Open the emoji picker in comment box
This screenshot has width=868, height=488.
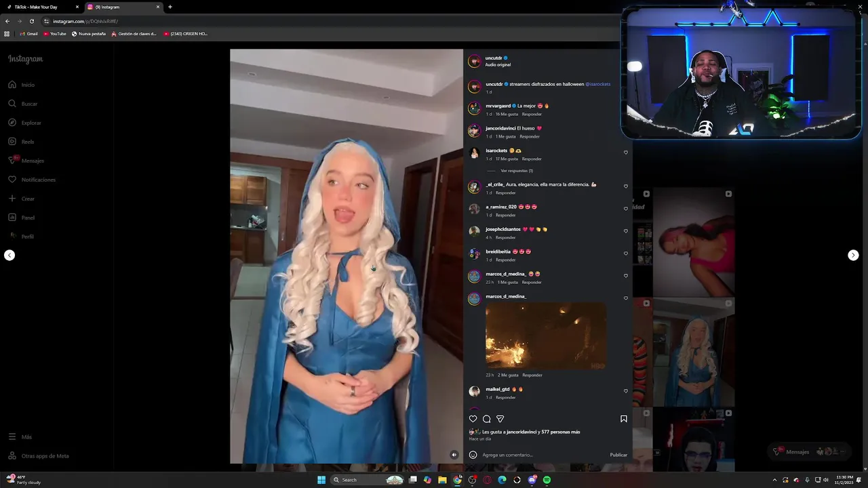click(473, 455)
